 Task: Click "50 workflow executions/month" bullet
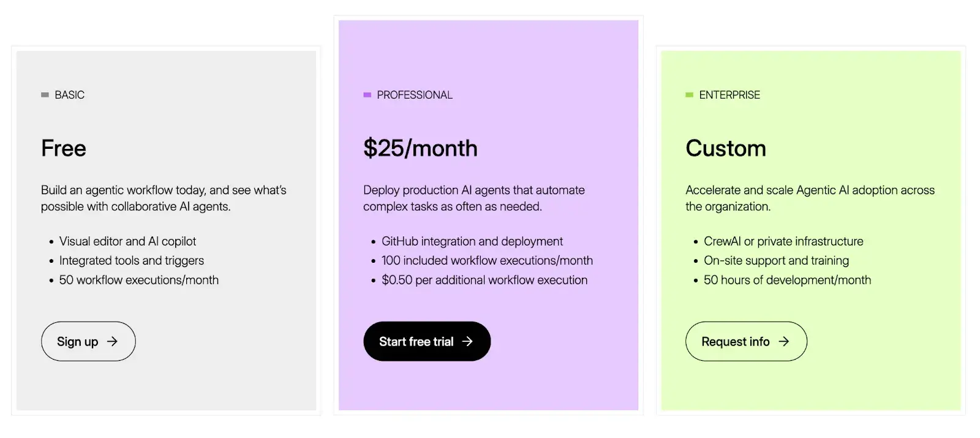coord(139,280)
